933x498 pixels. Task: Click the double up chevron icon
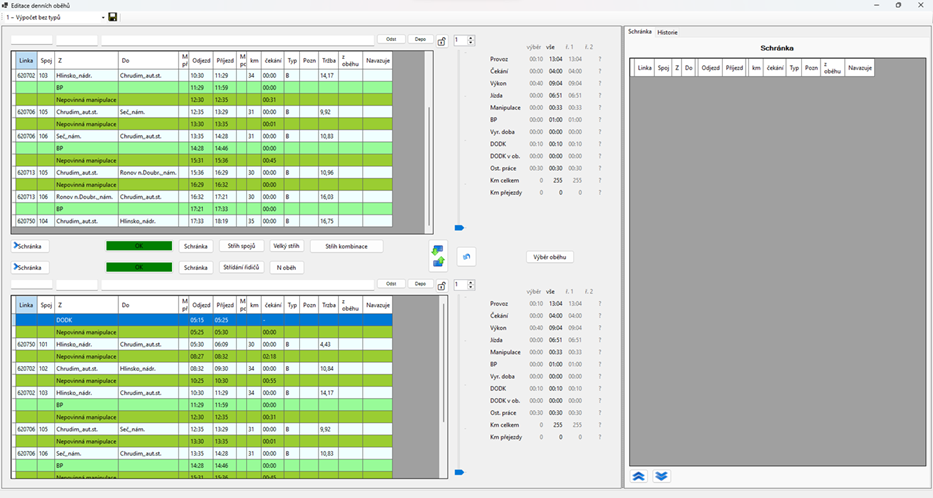pos(639,476)
